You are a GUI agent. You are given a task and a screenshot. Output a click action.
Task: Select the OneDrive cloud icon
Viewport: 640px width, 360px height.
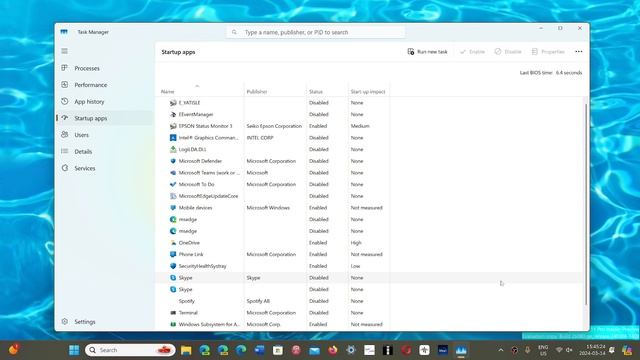173,242
